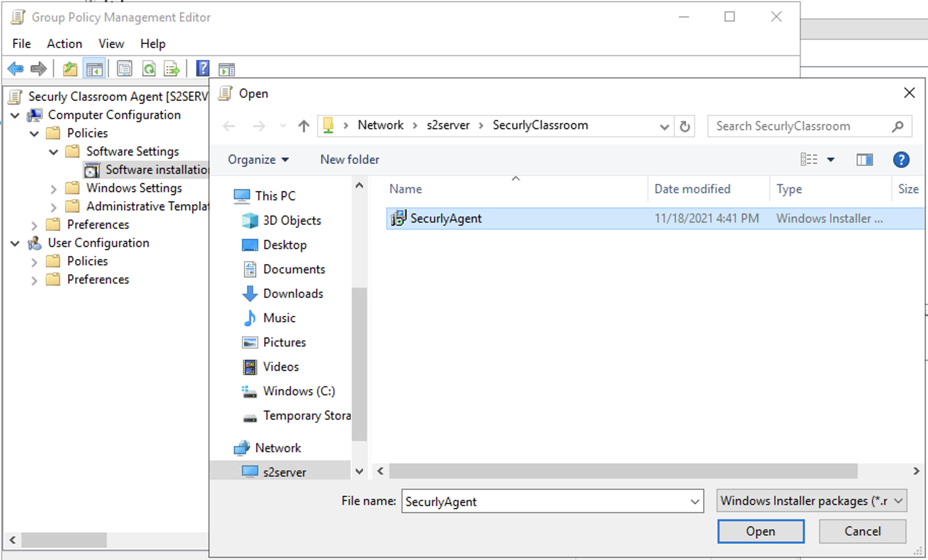
Task: Click the file list horizontal scrollbar
Action: pos(623,471)
